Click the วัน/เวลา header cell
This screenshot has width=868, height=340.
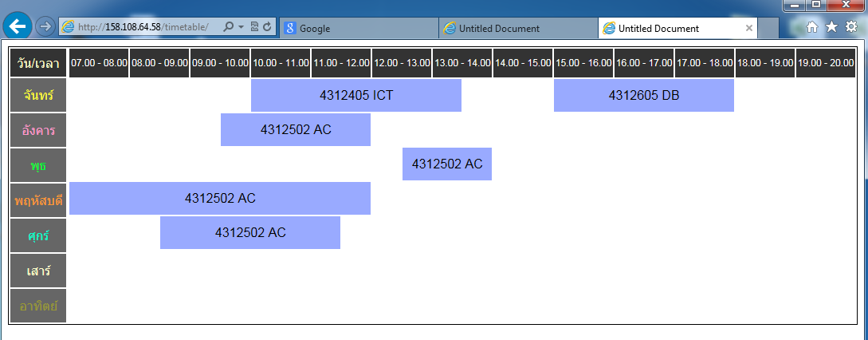coord(38,63)
